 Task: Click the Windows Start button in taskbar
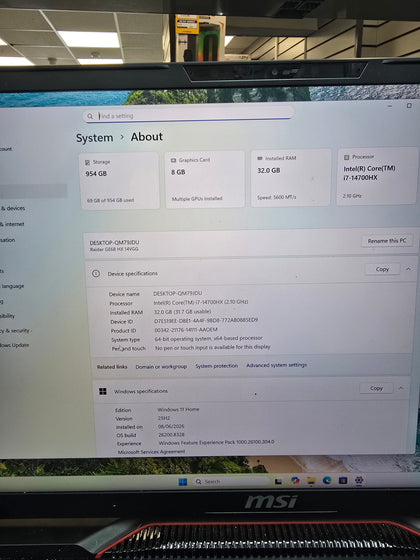[x=182, y=482]
